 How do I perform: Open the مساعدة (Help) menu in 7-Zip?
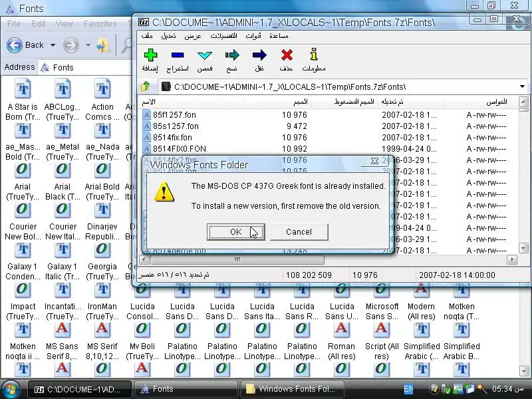tap(279, 36)
